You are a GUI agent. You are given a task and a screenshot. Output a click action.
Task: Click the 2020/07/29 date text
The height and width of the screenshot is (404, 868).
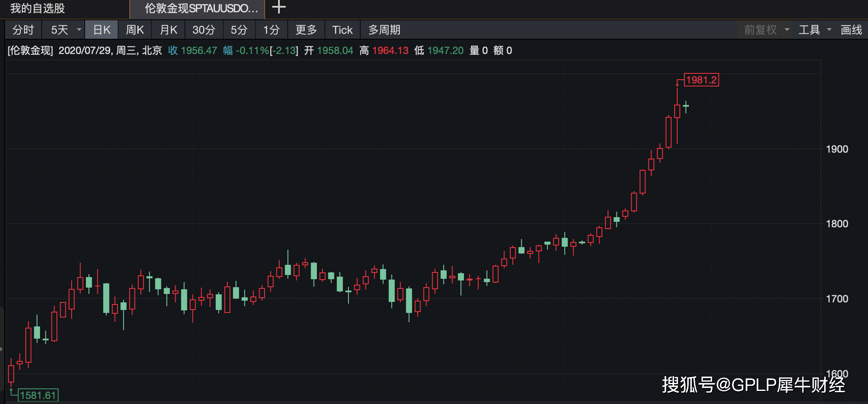tap(84, 51)
